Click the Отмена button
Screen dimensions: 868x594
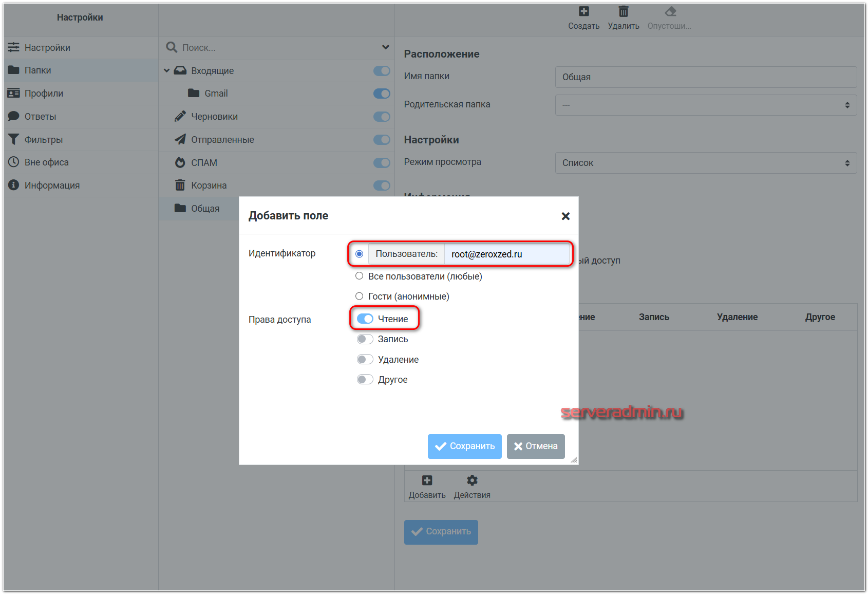[x=535, y=446]
